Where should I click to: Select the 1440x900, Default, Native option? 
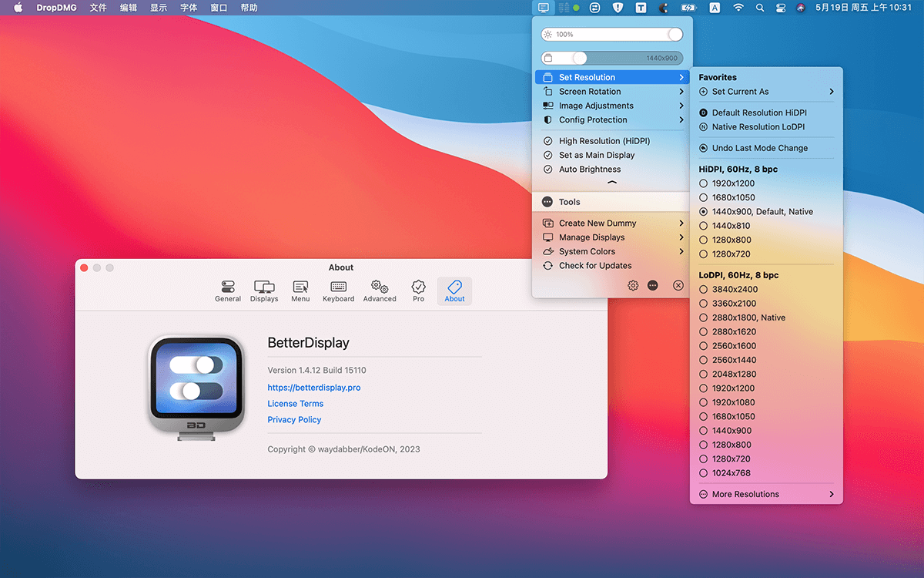click(756, 212)
